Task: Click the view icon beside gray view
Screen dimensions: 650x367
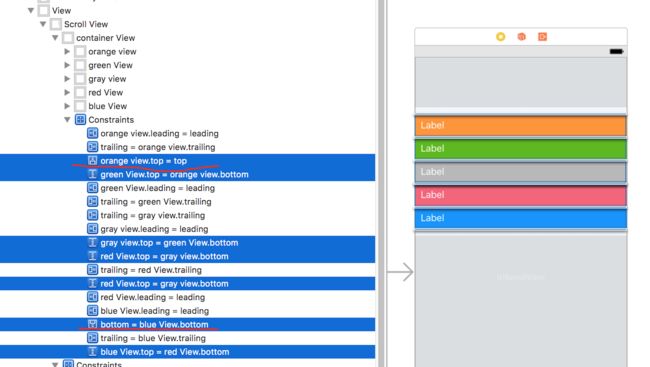Action: pyautogui.click(x=80, y=79)
